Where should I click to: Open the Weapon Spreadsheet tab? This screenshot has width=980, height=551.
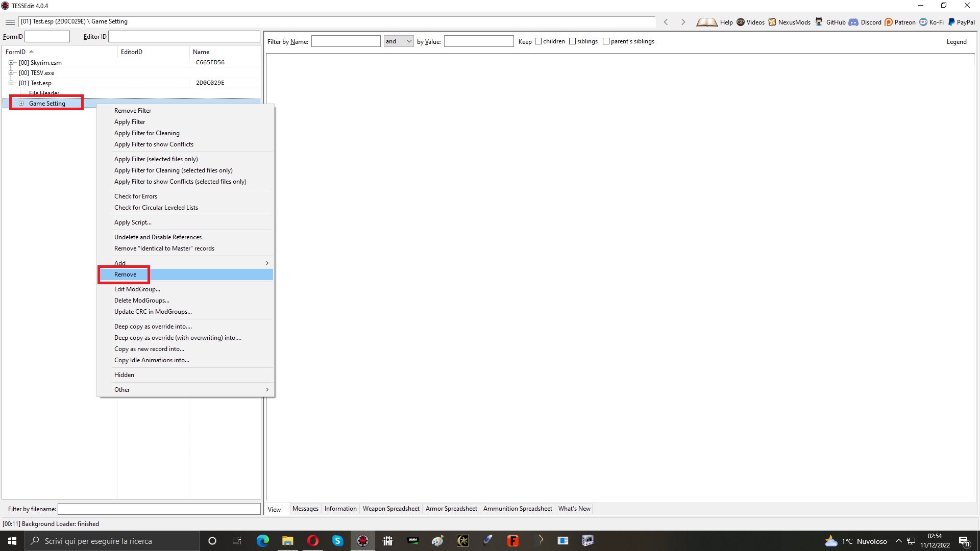click(391, 509)
